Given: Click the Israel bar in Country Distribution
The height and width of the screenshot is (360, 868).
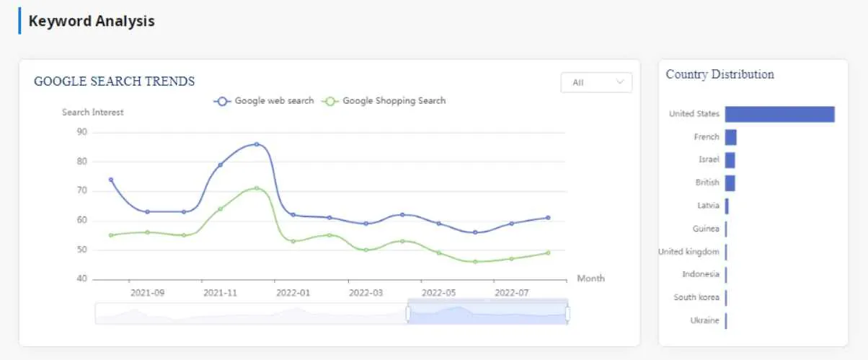Looking at the screenshot, I should pyautogui.click(x=730, y=160).
